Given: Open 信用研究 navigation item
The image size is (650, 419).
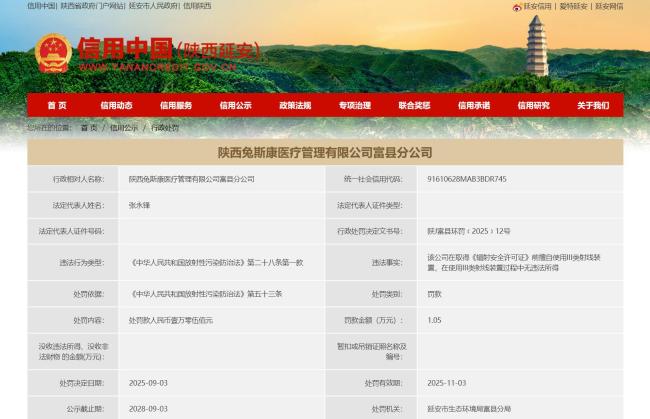Looking at the screenshot, I should pos(534,105).
